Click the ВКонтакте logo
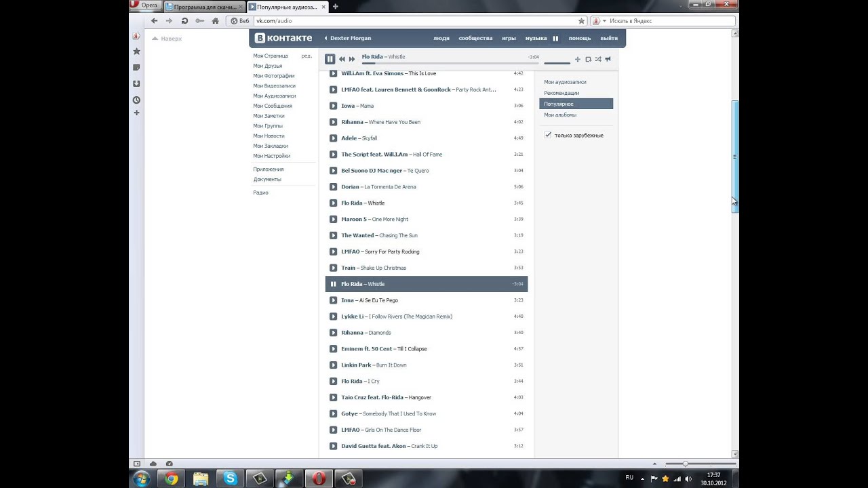 click(283, 38)
